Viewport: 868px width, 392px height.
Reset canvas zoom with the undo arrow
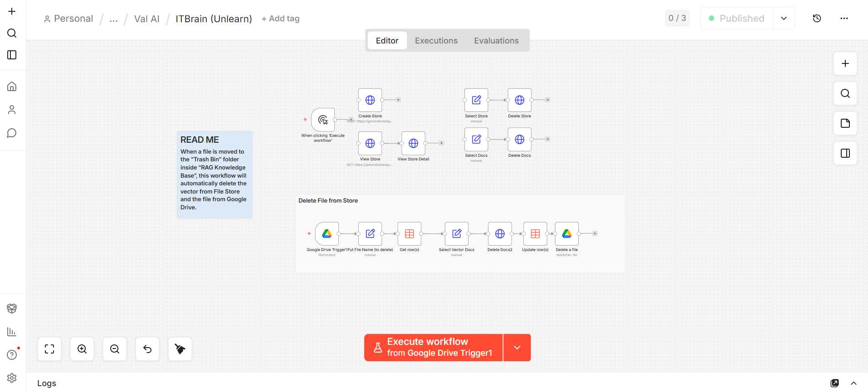click(147, 349)
